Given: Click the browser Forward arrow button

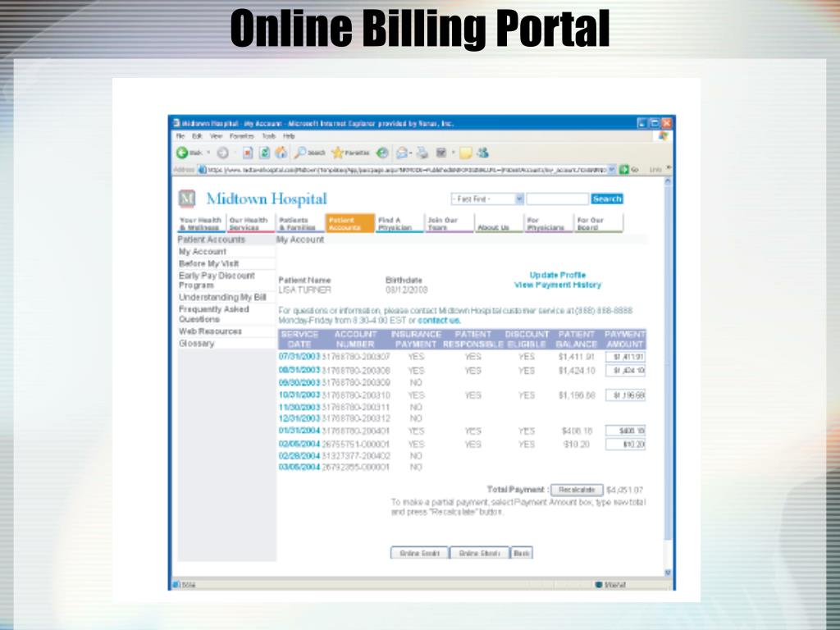Looking at the screenshot, I should tap(223, 153).
